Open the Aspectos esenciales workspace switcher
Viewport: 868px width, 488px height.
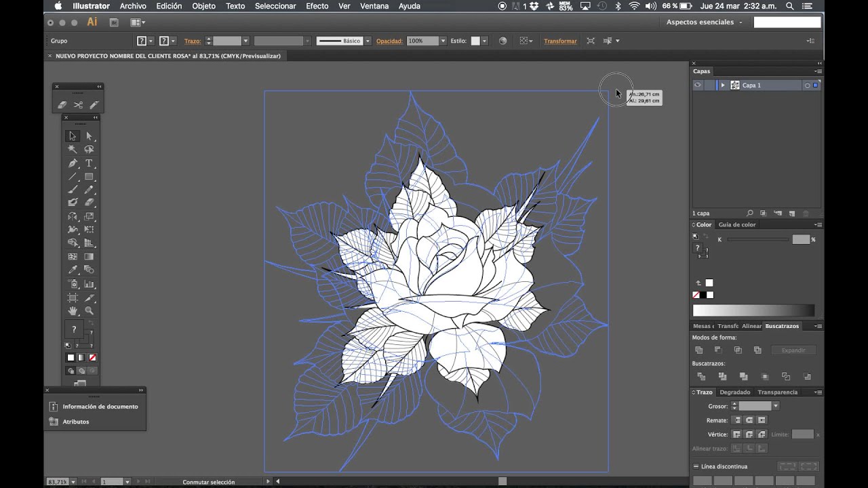(x=704, y=22)
